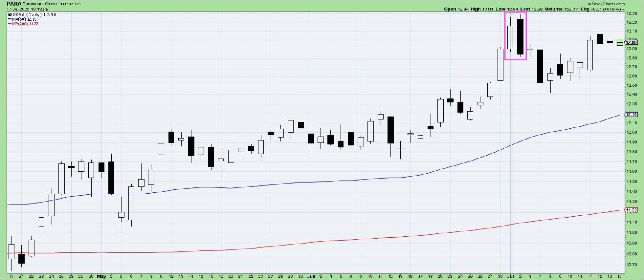The image size is (644, 280).
Task: Click the 17-Jul-2025 10:13am timestamp
Action: [24, 9]
